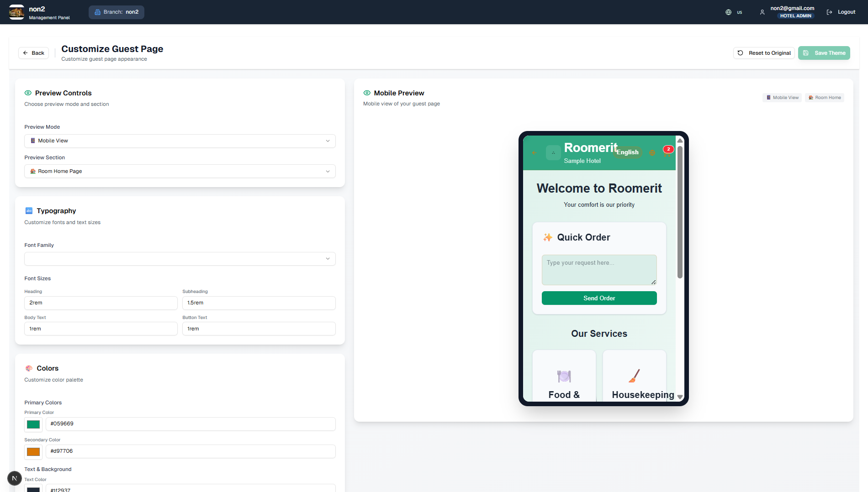This screenshot has height=492, width=868.
Task: Click the us language selector
Action: click(734, 12)
